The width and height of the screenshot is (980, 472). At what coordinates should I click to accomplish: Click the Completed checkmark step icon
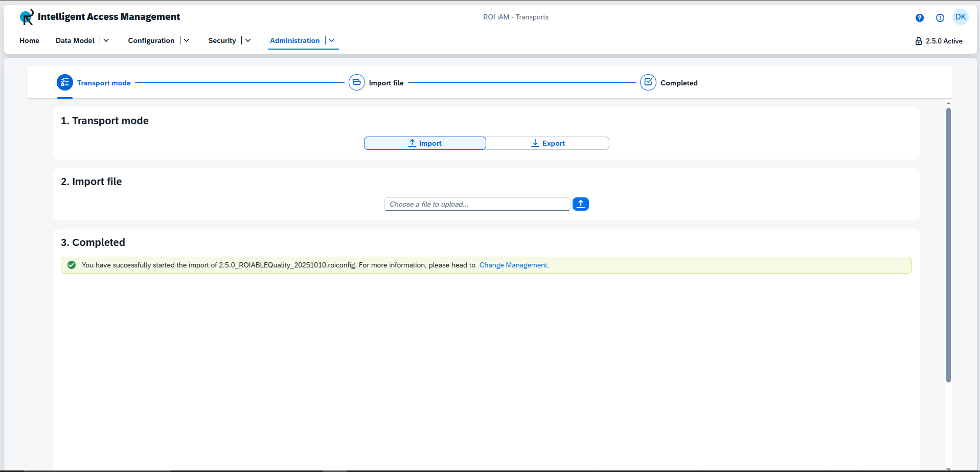pyautogui.click(x=648, y=82)
